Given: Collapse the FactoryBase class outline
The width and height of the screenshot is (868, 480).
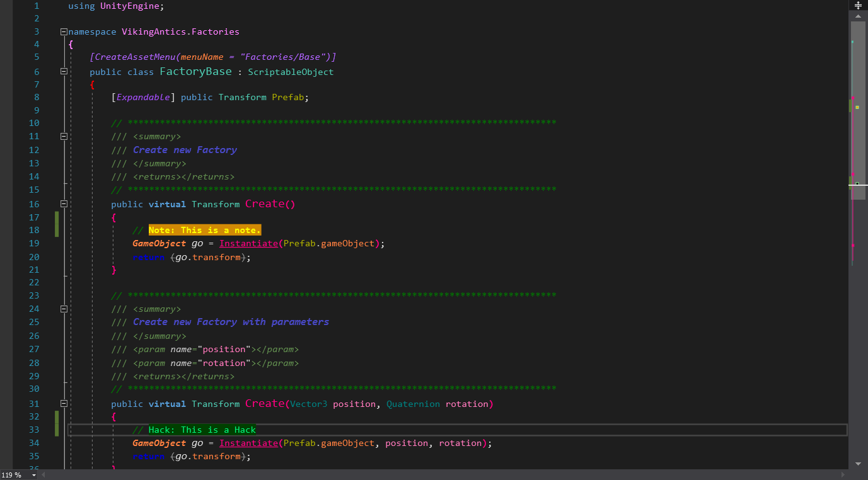Looking at the screenshot, I should (x=64, y=72).
